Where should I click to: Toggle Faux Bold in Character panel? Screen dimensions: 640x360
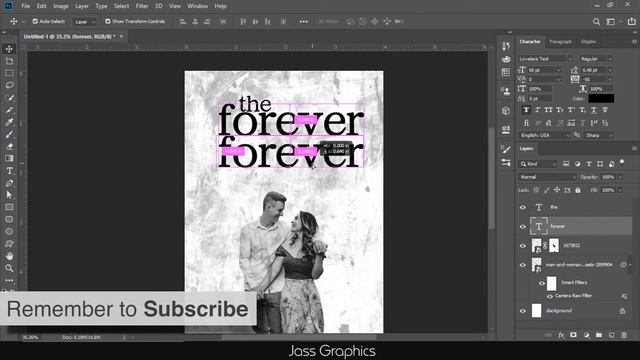pyautogui.click(x=526, y=110)
